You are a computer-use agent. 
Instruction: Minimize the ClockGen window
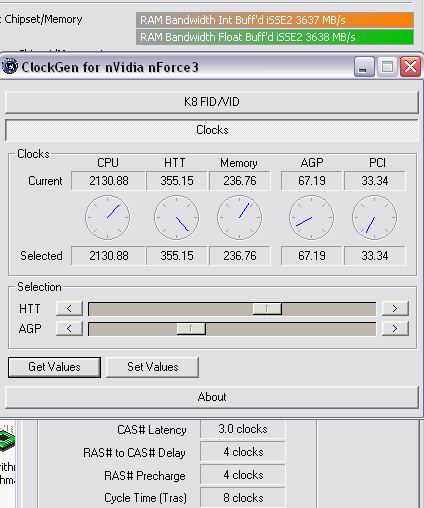click(x=364, y=67)
